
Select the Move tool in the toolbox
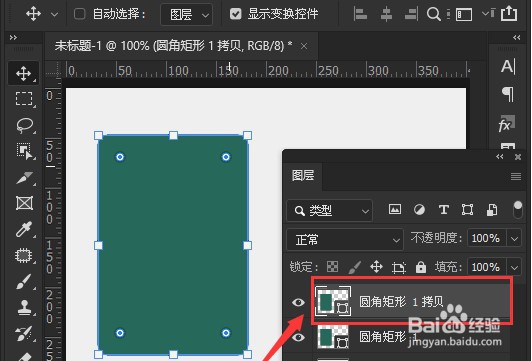point(23,73)
